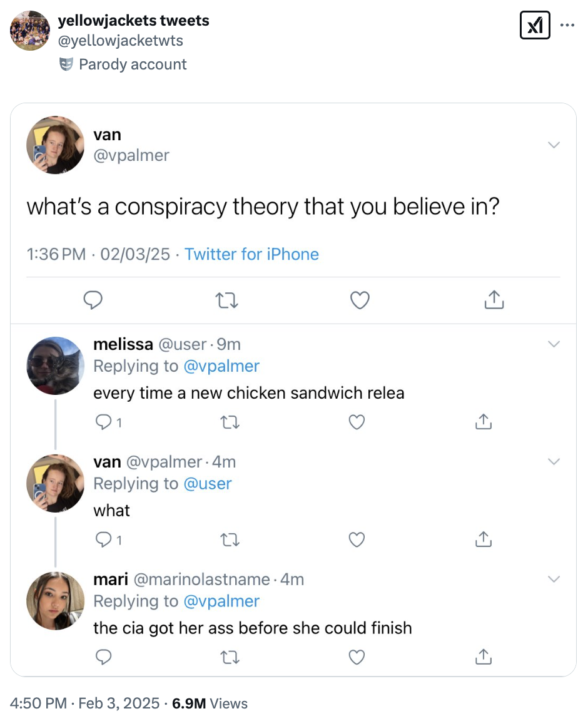Click the @vpalmer mention in Replying to

[x=222, y=366]
